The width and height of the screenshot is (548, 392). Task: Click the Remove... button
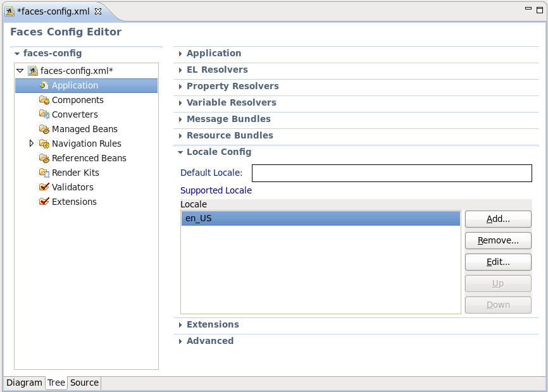coord(498,240)
